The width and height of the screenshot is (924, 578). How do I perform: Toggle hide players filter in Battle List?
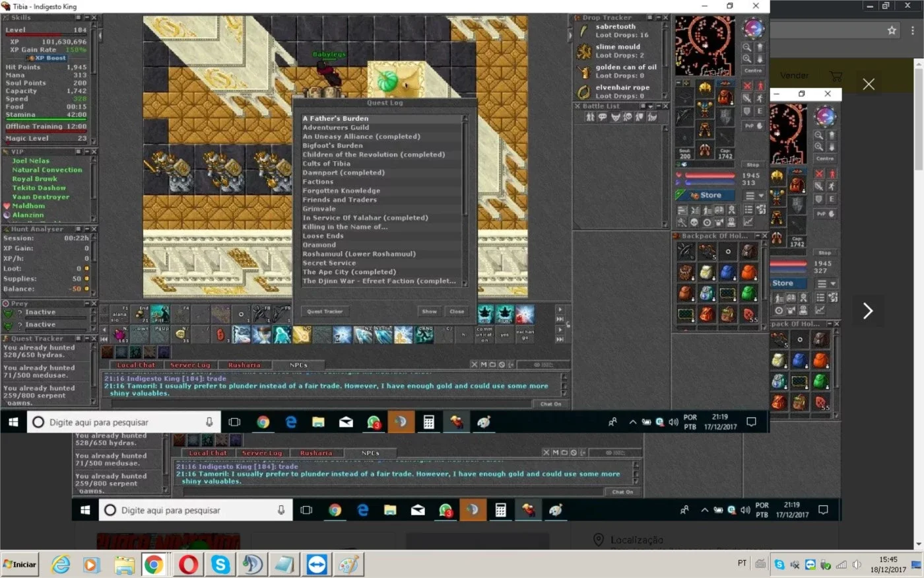click(590, 117)
